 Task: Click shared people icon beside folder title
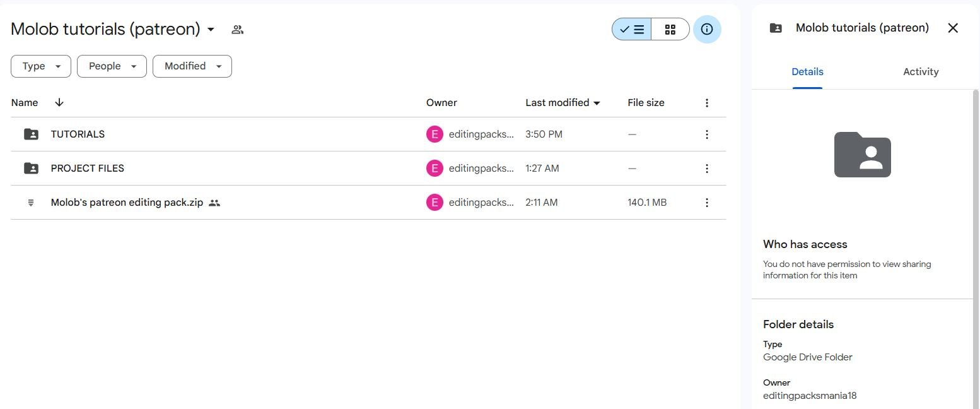pyautogui.click(x=237, y=30)
